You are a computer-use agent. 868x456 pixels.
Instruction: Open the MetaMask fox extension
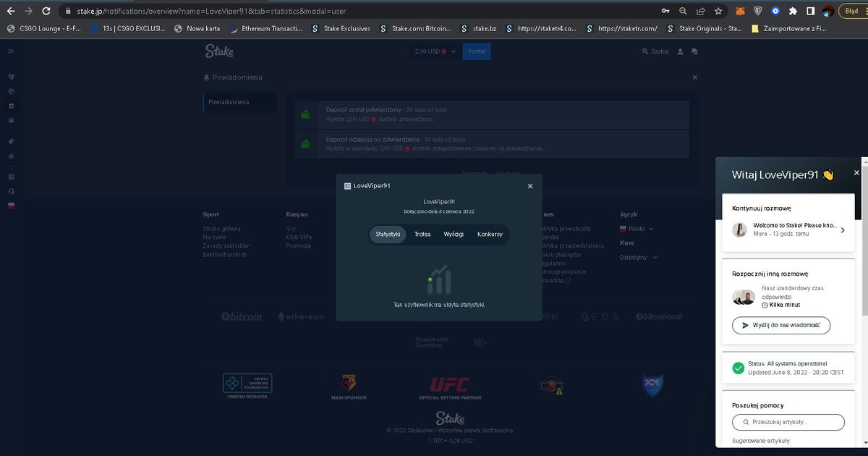click(740, 12)
